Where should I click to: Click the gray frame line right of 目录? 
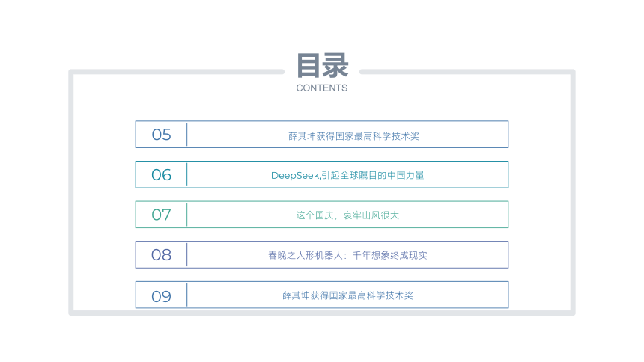tap(467, 72)
